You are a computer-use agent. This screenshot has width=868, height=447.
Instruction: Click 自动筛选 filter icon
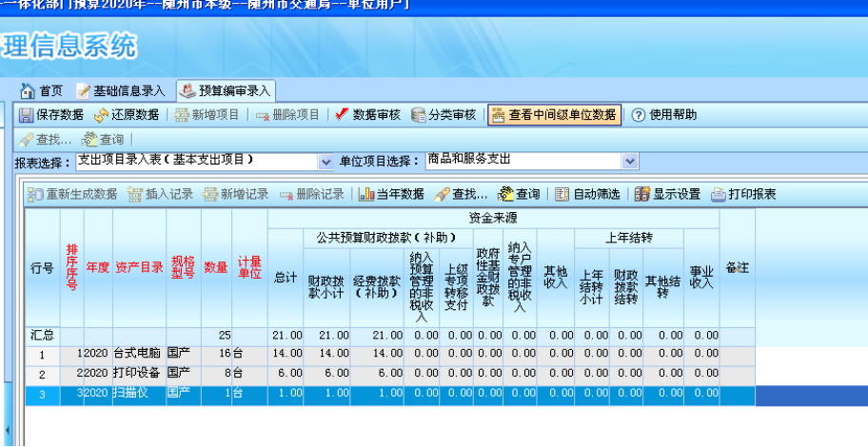click(562, 194)
